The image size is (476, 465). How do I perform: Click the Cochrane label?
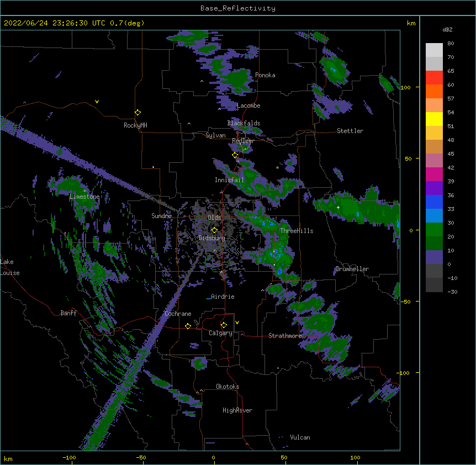pos(178,314)
